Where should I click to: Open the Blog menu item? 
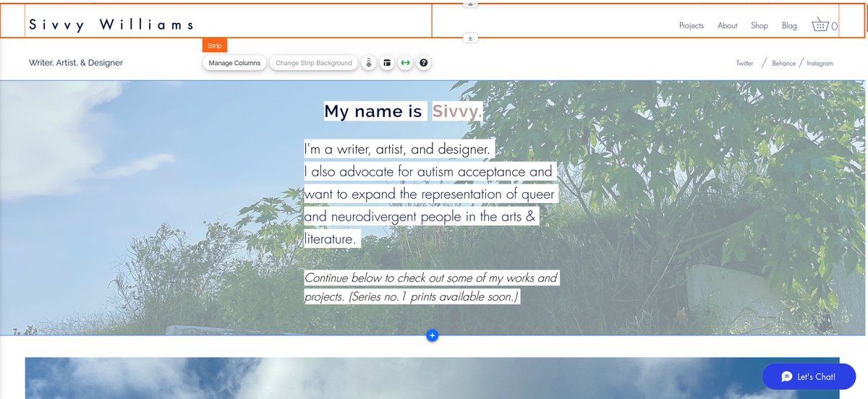tap(789, 25)
